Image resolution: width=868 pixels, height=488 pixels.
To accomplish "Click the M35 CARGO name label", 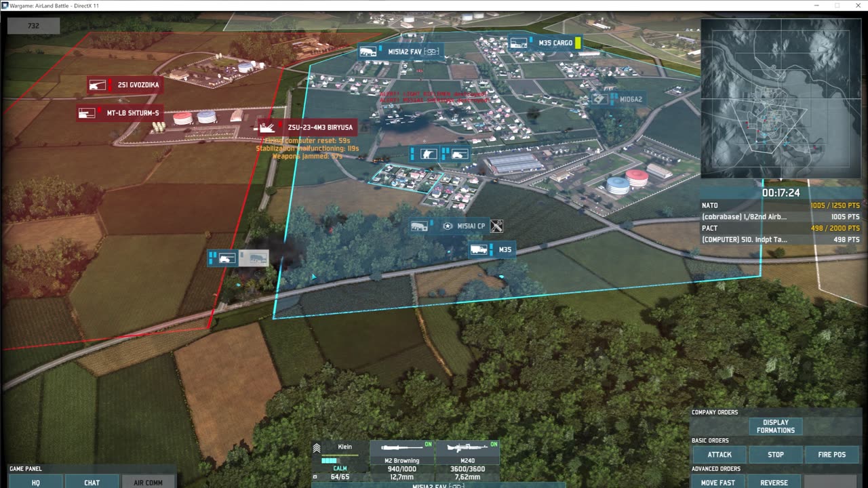I will (555, 43).
